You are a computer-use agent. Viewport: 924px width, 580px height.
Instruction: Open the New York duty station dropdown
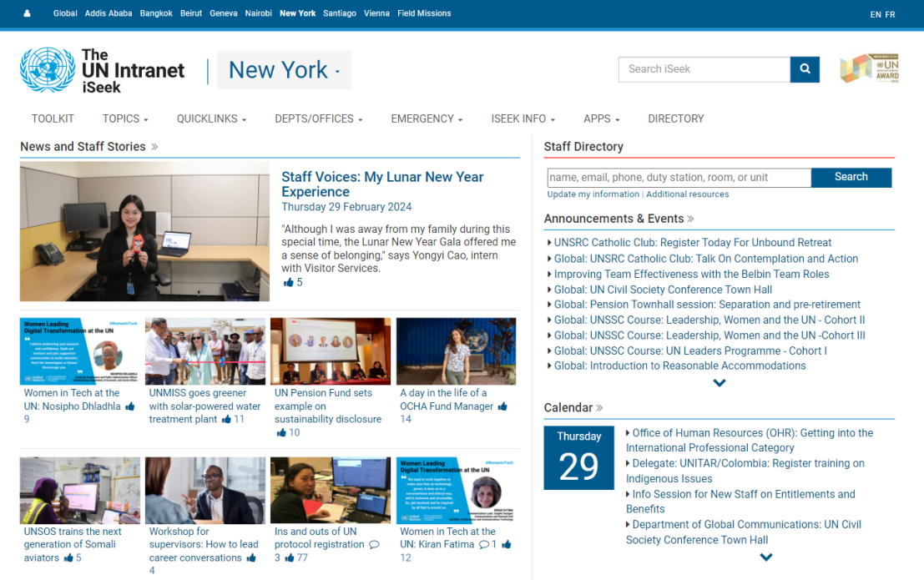tap(284, 70)
